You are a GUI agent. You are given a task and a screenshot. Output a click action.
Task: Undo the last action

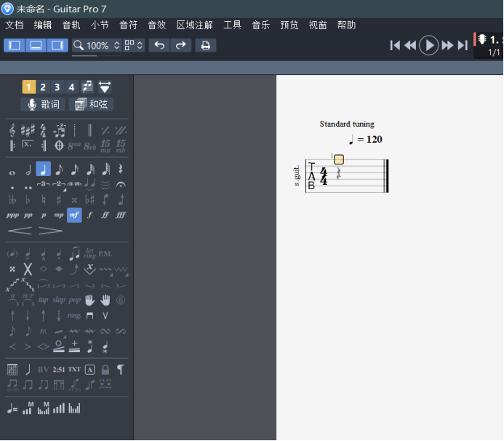(159, 45)
